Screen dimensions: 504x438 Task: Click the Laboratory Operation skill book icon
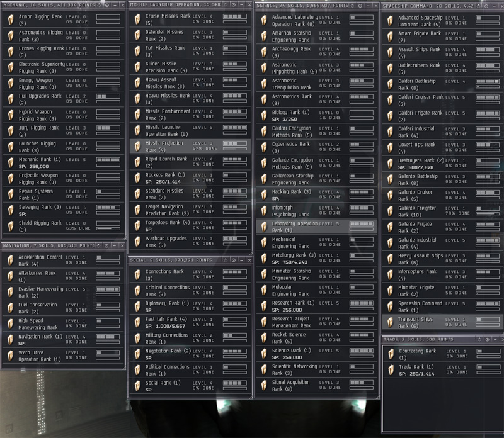click(x=264, y=227)
